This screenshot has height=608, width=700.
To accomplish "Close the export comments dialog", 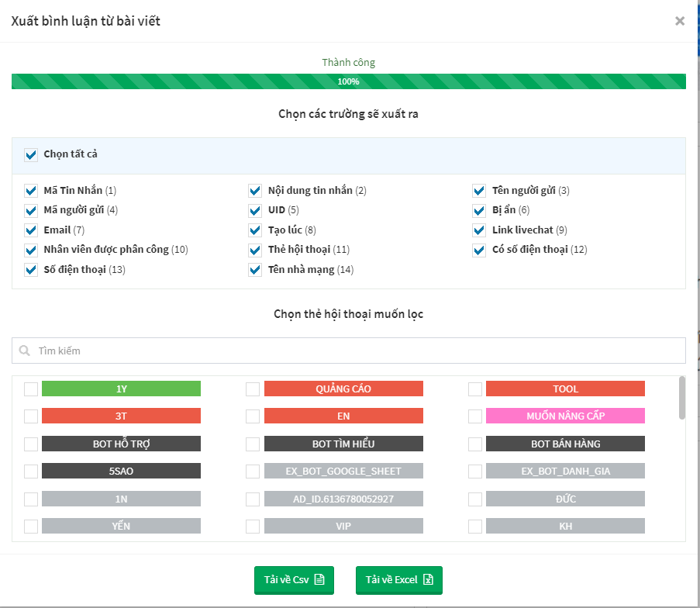I will coord(680,21).
